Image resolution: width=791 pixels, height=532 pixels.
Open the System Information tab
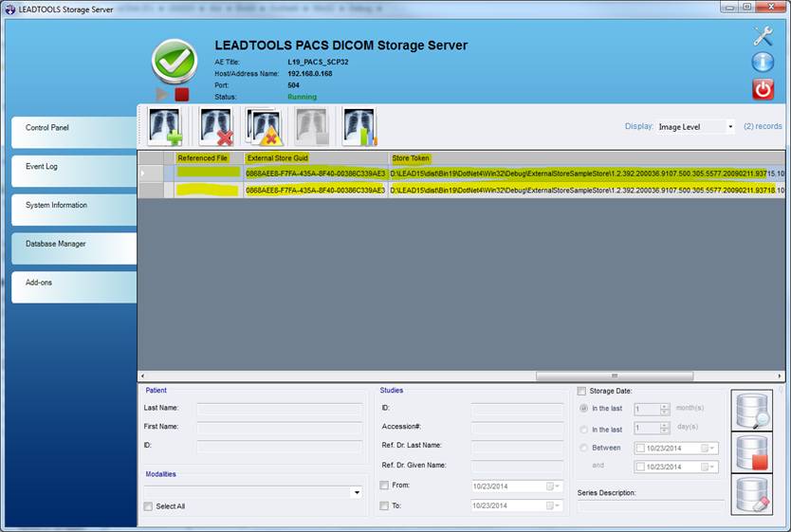point(74,210)
